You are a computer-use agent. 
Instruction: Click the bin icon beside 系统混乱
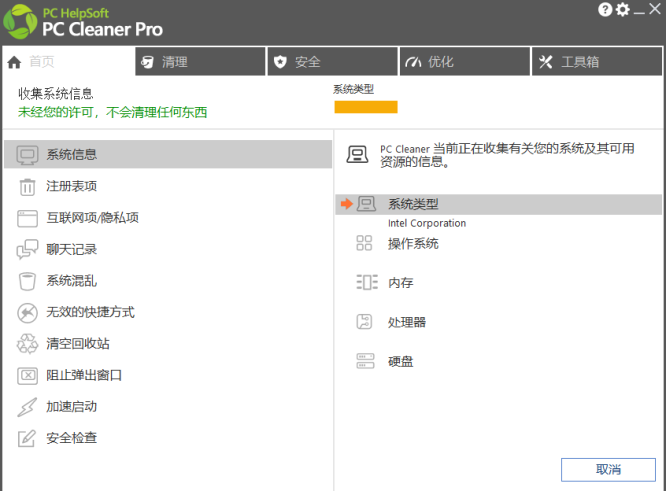(27, 281)
